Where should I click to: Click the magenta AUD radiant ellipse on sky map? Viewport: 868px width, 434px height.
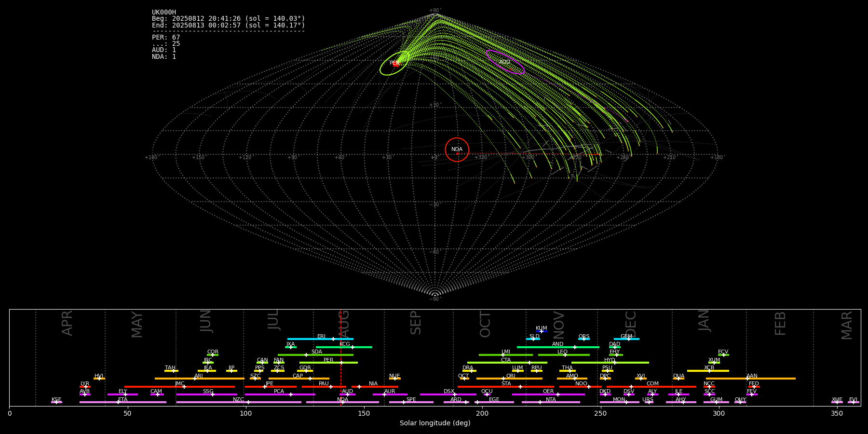pos(505,62)
